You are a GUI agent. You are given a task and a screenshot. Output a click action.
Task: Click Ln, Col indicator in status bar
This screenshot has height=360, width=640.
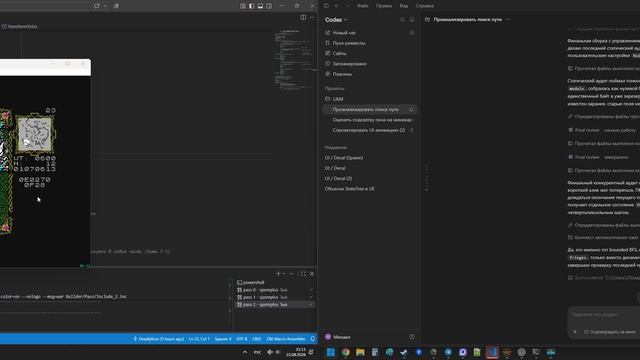click(199, 339)
